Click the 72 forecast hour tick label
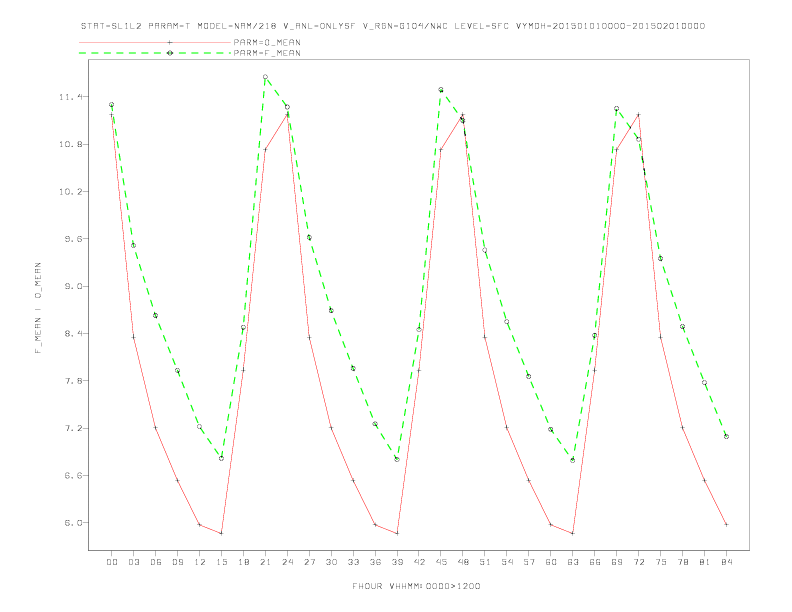The width and height of the screenshot is (792, 612). [x=639, y=562]
